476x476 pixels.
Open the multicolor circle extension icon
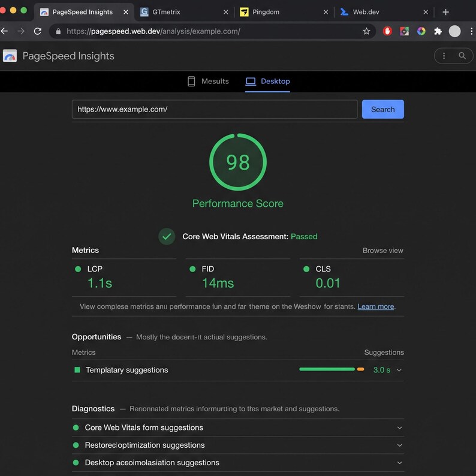pyautogui.click(x=421, y=31)
